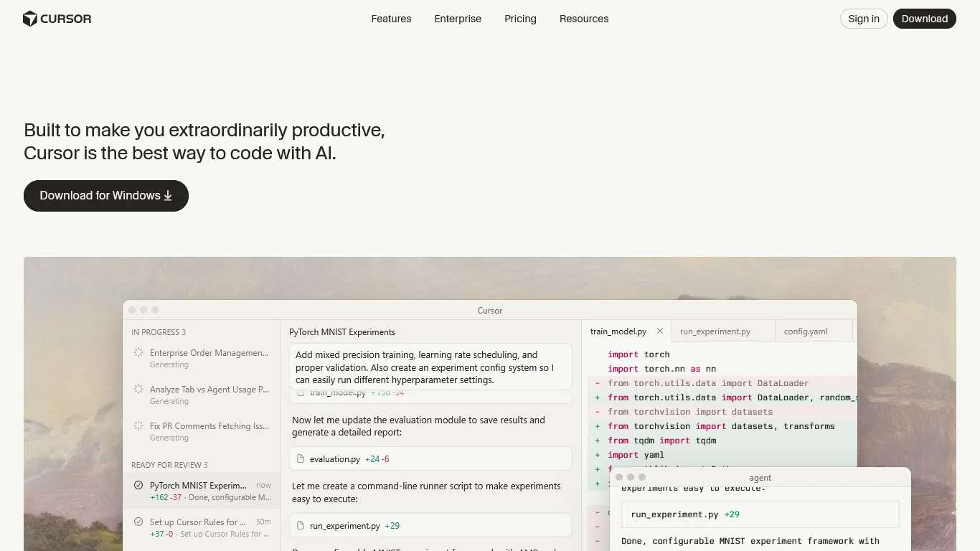Click the file icon on evaluation.py chip

pos(301,458)
